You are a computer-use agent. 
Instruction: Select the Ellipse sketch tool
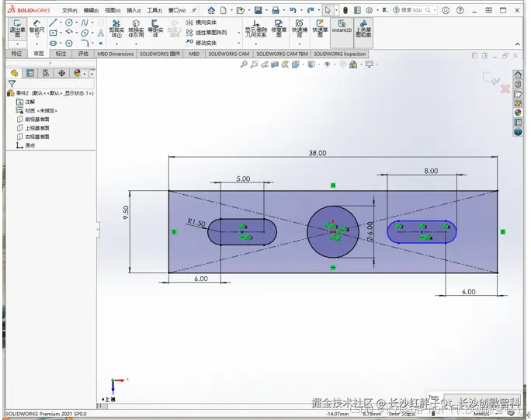click(x=85, y=33)
